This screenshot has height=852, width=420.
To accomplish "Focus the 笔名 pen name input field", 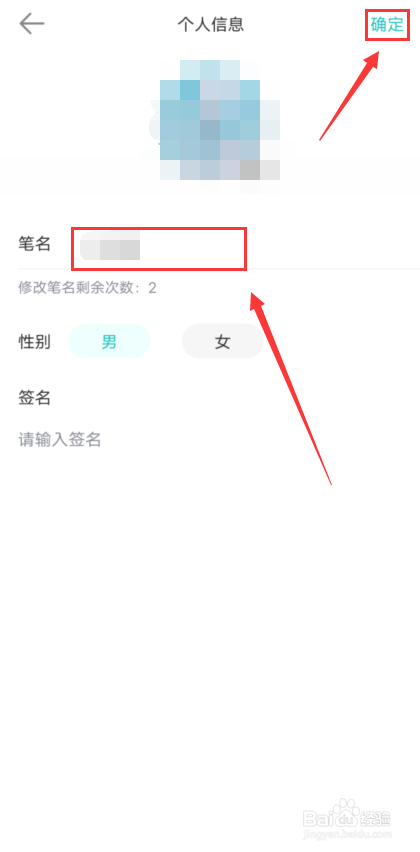I will 159,249.
